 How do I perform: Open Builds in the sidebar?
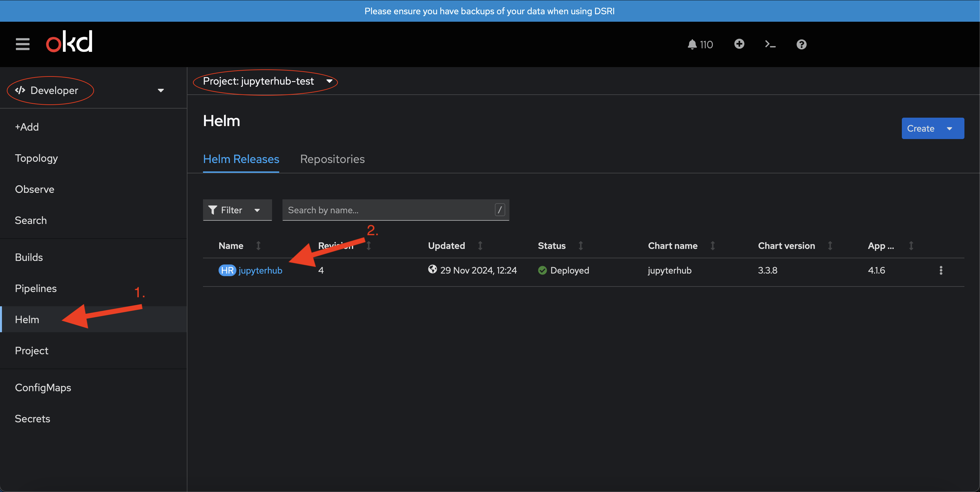click(29, 257)
